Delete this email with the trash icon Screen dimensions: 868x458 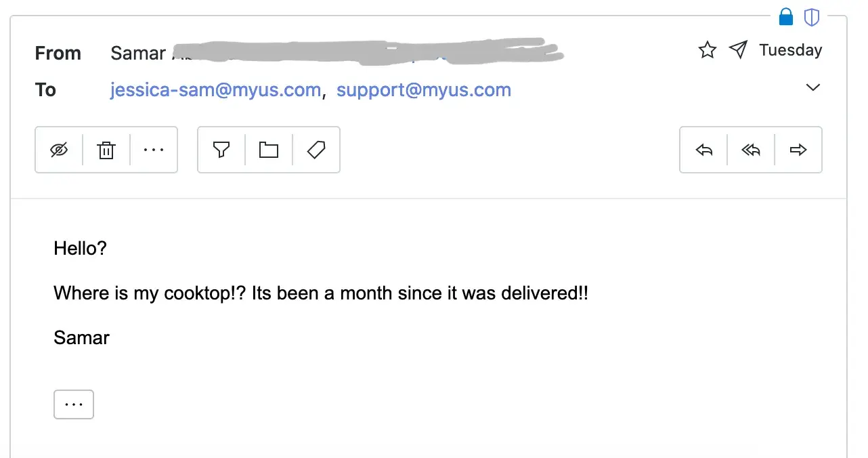[106, 150]
